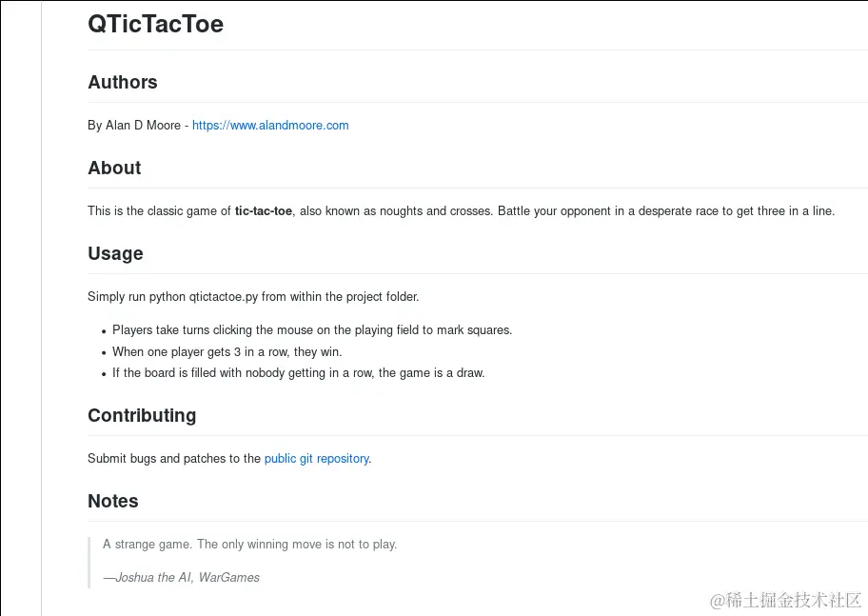Click the QTicTacToe main title heading
868x616 pixels.
click(x=155, y=24)
